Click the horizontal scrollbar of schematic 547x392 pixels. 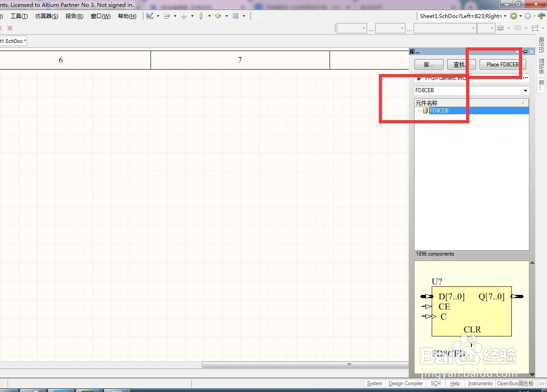pos(305,364)
